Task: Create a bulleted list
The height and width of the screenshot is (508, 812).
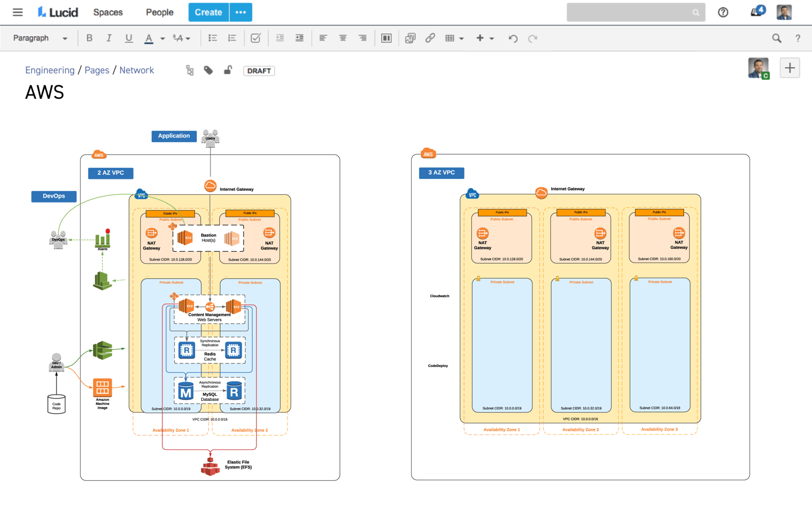Action: tap(213, 38)
